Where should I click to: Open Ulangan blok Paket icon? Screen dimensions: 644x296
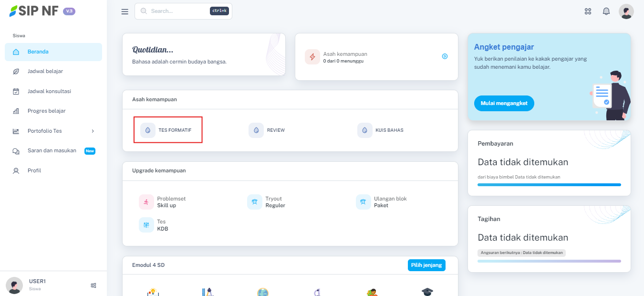coord(363,202)
